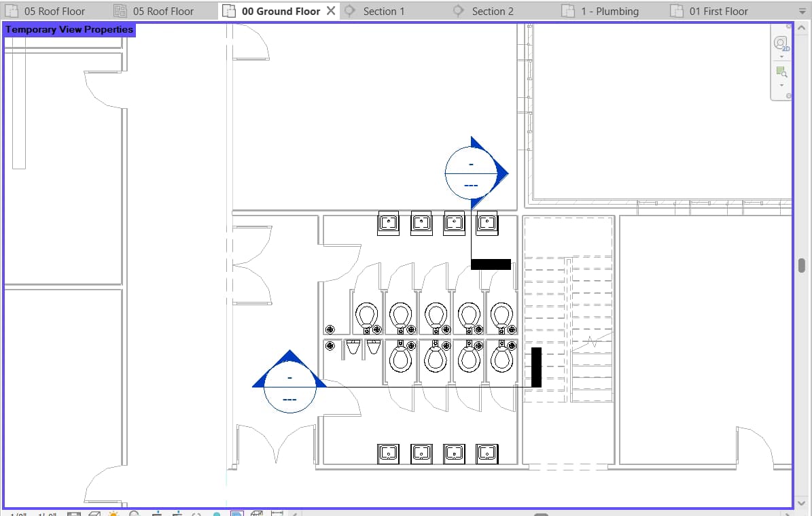Expand the Zoom tool dropdown arrow

click(781, 84)
